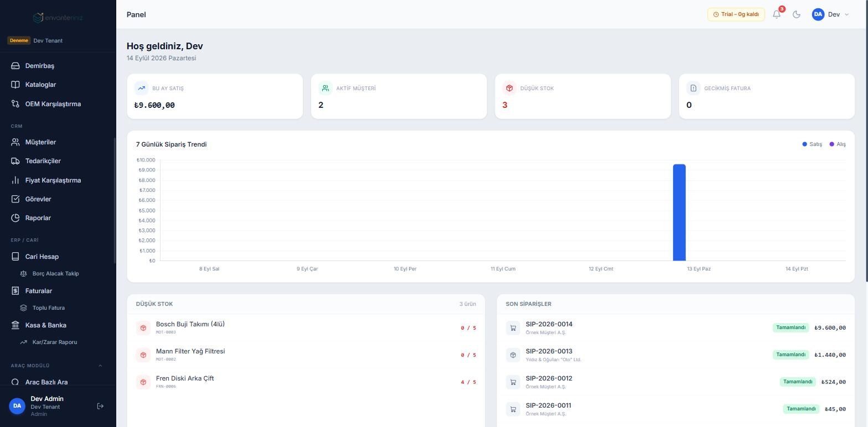Click the log out icon beside Dev Admin
Screen dimensions: 868x427
coord(100,406)
